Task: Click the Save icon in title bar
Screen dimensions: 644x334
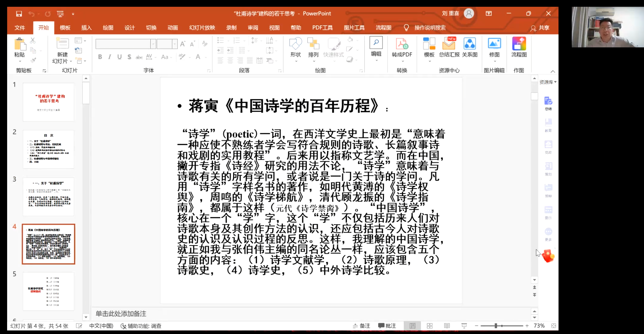Action: coord(19,14)
